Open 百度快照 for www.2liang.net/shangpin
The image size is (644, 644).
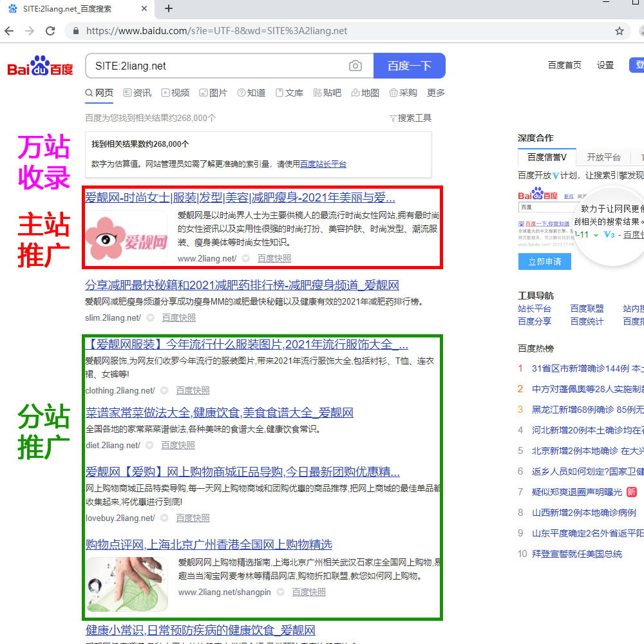[309, 592]
